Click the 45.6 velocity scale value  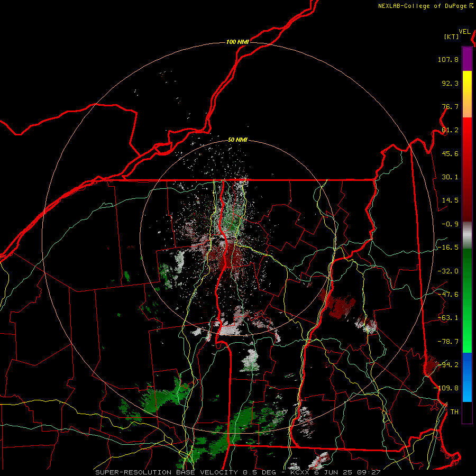click(450, 153)
